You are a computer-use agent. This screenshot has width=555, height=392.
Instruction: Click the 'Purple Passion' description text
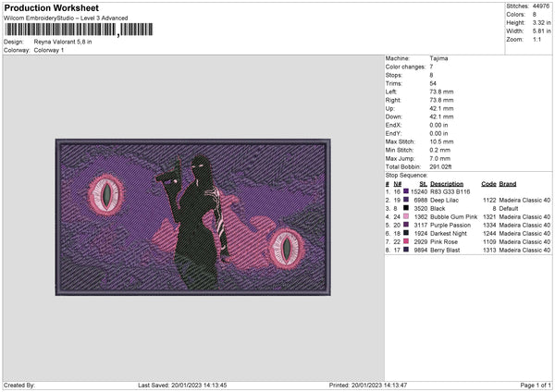click(450, 225)
